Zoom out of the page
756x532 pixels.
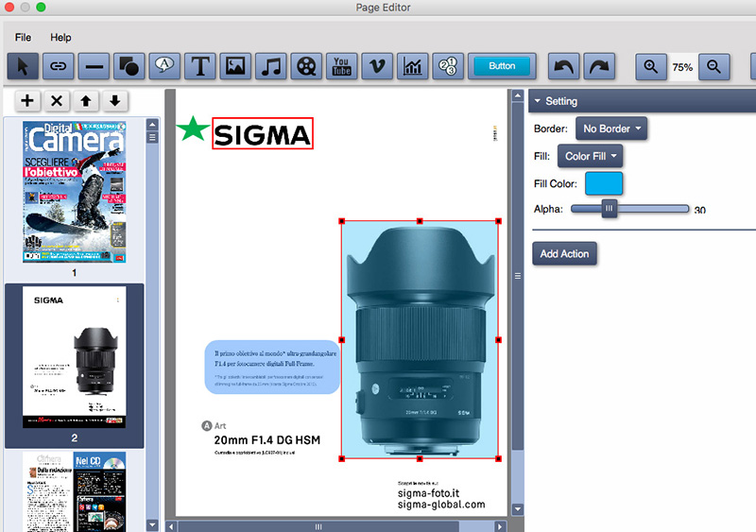[714, 66]
